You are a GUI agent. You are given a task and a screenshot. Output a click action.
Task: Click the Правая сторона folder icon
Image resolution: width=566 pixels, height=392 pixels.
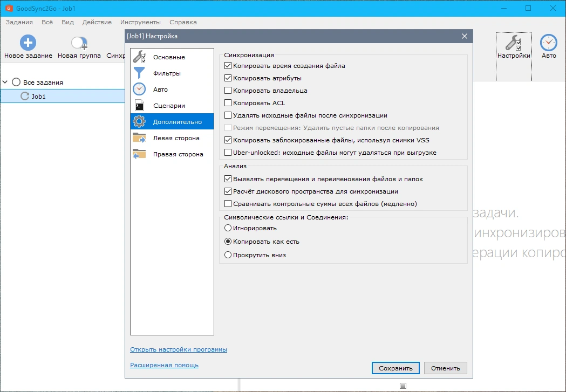(x=139, y=154)
